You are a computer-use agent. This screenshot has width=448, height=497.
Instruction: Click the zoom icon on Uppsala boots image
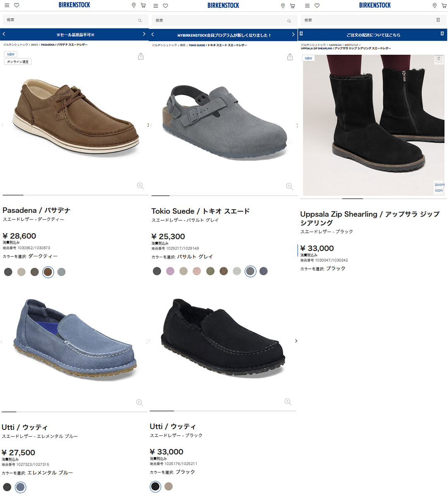439,187
